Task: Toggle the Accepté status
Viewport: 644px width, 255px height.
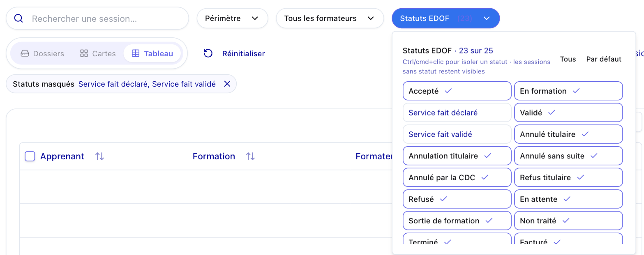Action: coord(457,91)
